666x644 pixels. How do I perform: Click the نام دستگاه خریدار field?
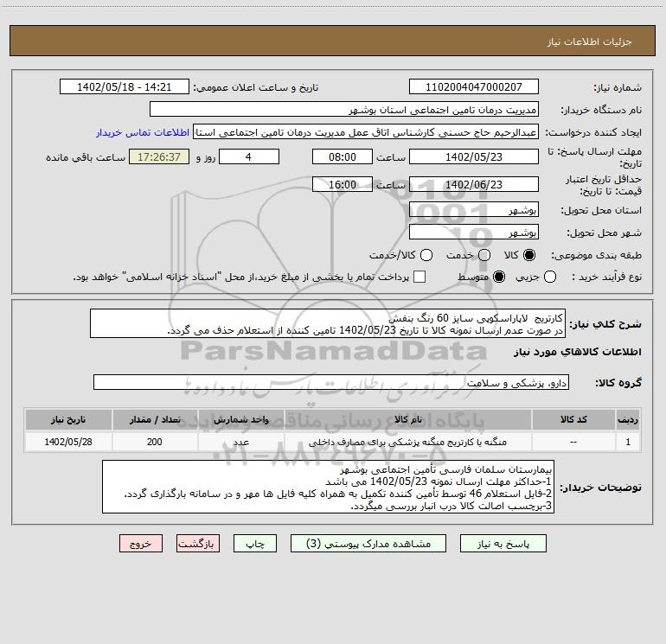click(344, 109)
